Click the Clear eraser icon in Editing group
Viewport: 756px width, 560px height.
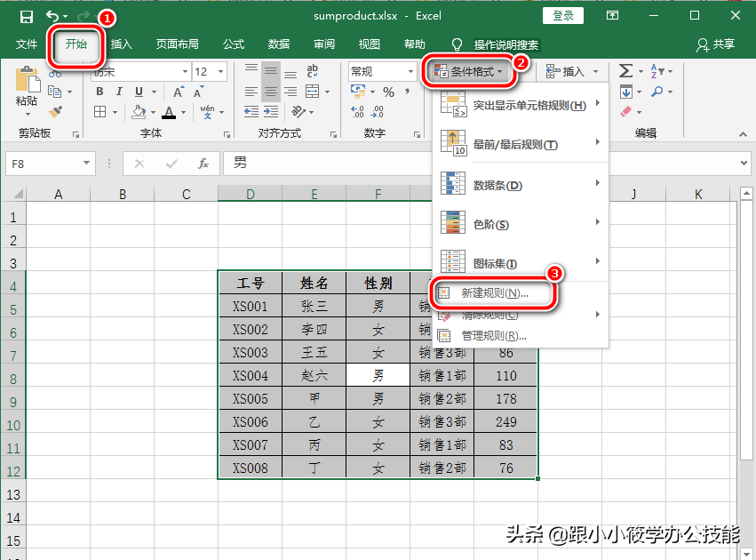coord(625,112)
